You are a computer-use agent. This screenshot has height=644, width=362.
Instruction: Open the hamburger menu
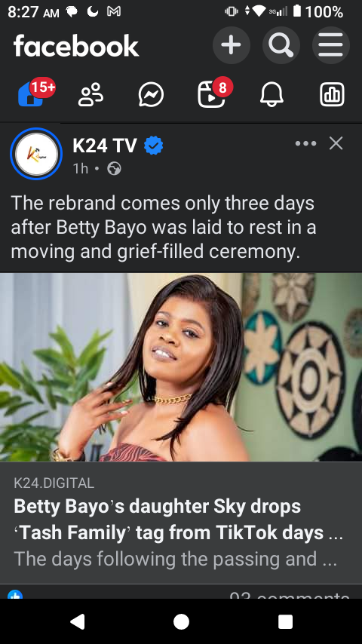(x=331, y=45)
